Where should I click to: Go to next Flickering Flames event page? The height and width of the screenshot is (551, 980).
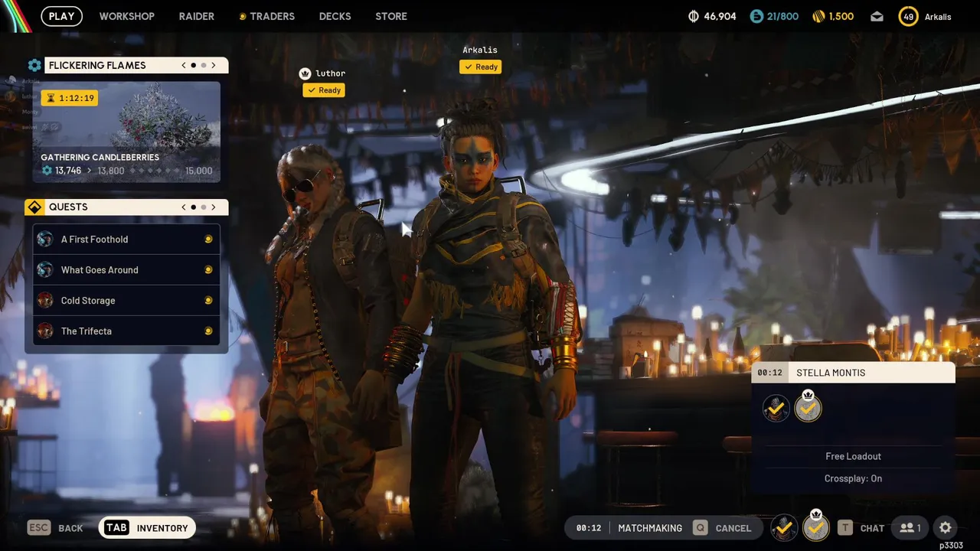(214, 65)
